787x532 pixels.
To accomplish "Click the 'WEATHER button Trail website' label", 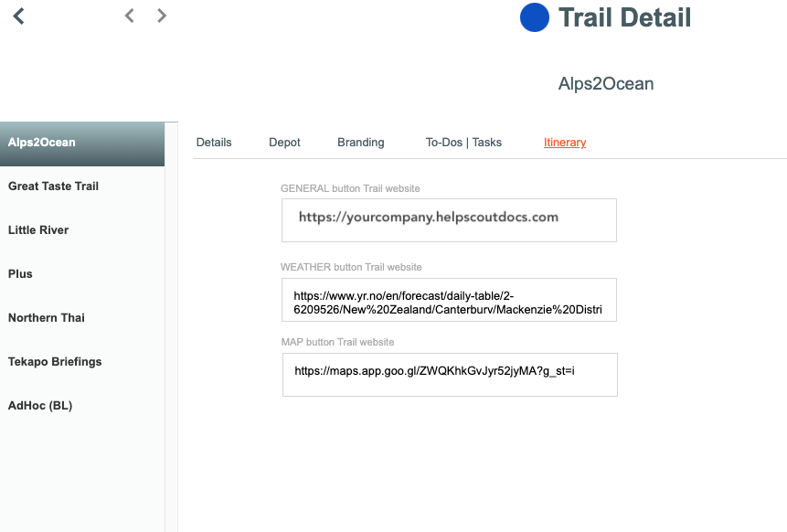I will (x=351, y=267).
